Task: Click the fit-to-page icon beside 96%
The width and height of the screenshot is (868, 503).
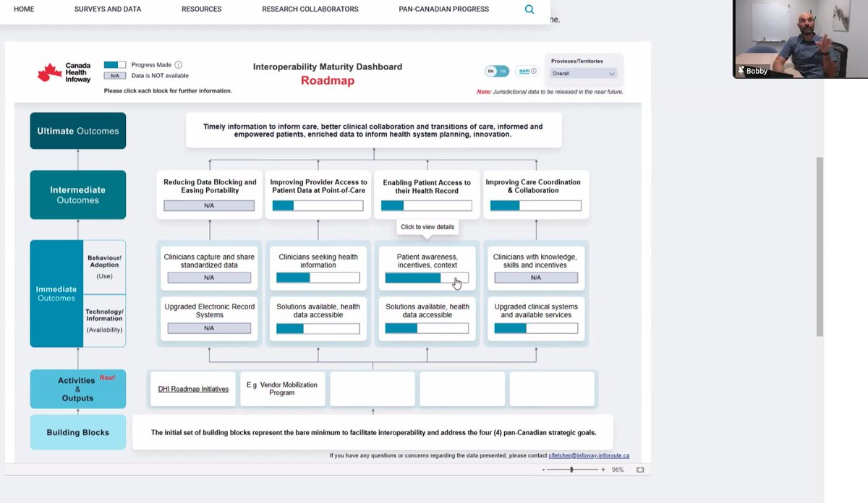Action: click(x=640, y=470)
